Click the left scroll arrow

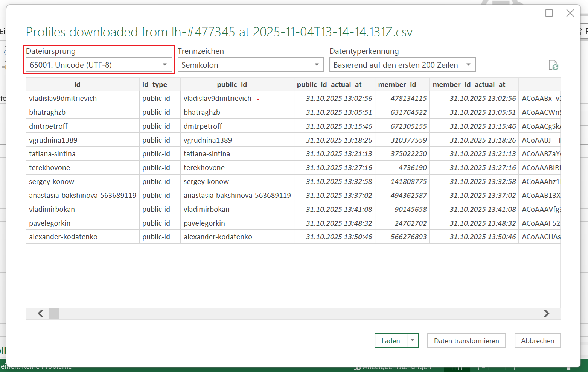[x=41, y=313]
